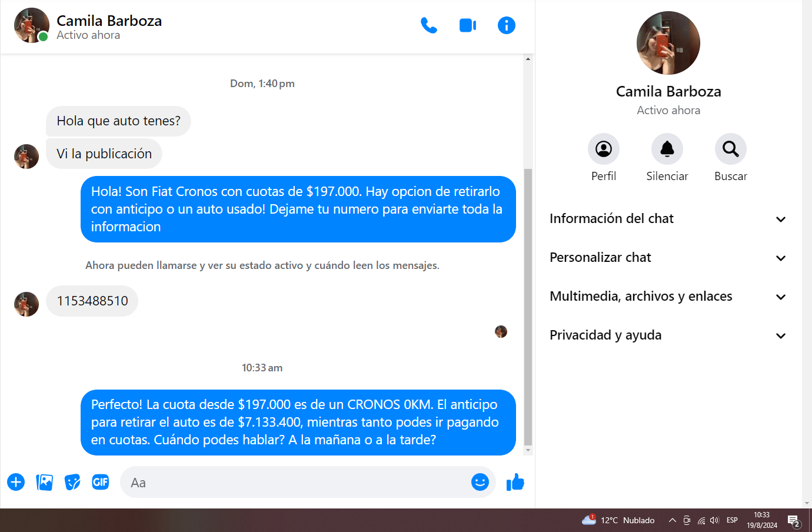Send a thumbs-up like
The image size is (812, 532).
[515, 482]
